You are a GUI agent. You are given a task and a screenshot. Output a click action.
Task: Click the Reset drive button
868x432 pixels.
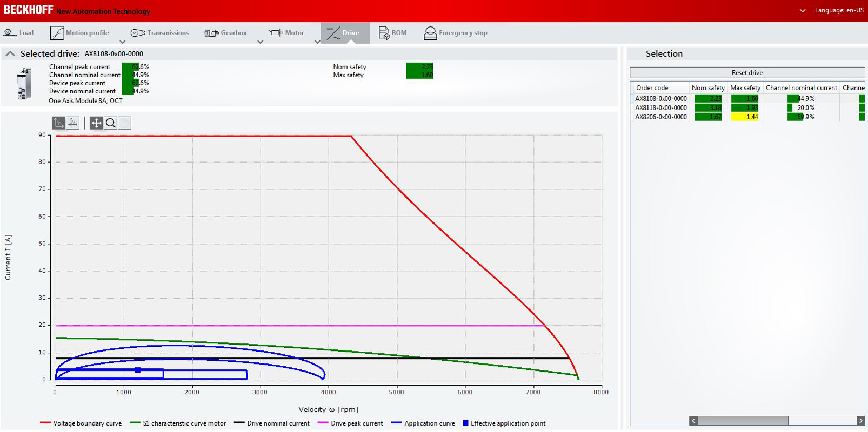tap(747, 72)
